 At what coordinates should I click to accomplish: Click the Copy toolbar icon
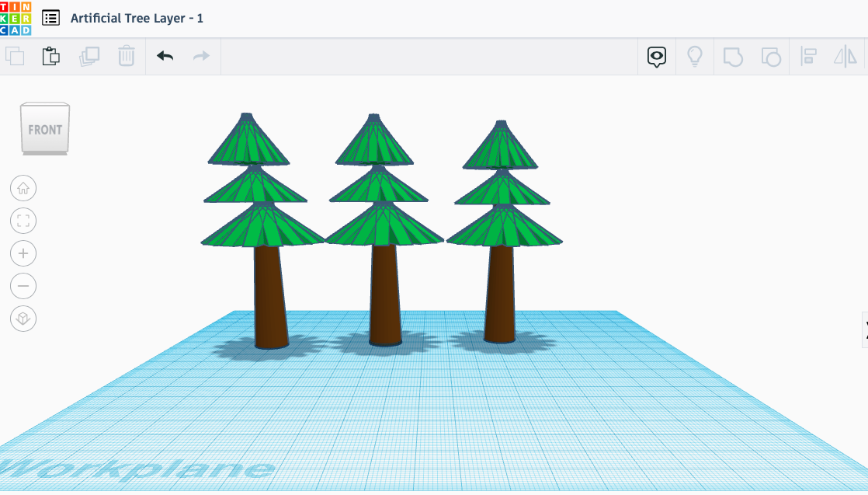(x=15, y=56)
